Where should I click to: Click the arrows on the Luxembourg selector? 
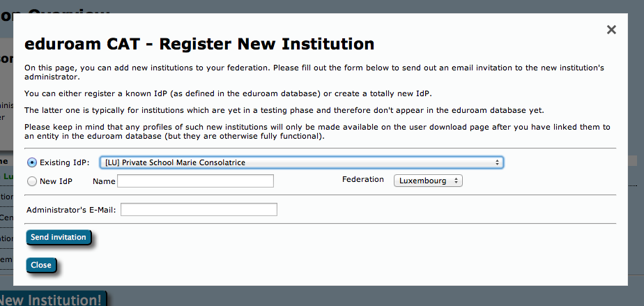tap(456, 181)
